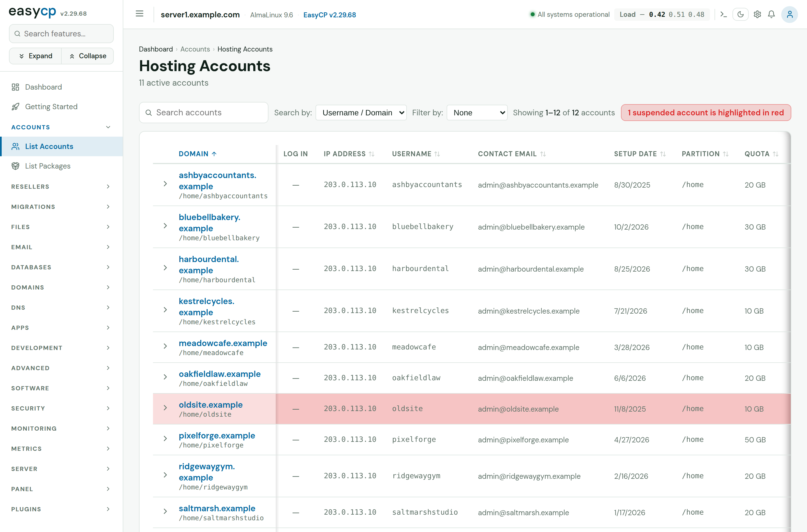Focus the Search features sidebar field
807x532 pixels.
coord(61,34)
